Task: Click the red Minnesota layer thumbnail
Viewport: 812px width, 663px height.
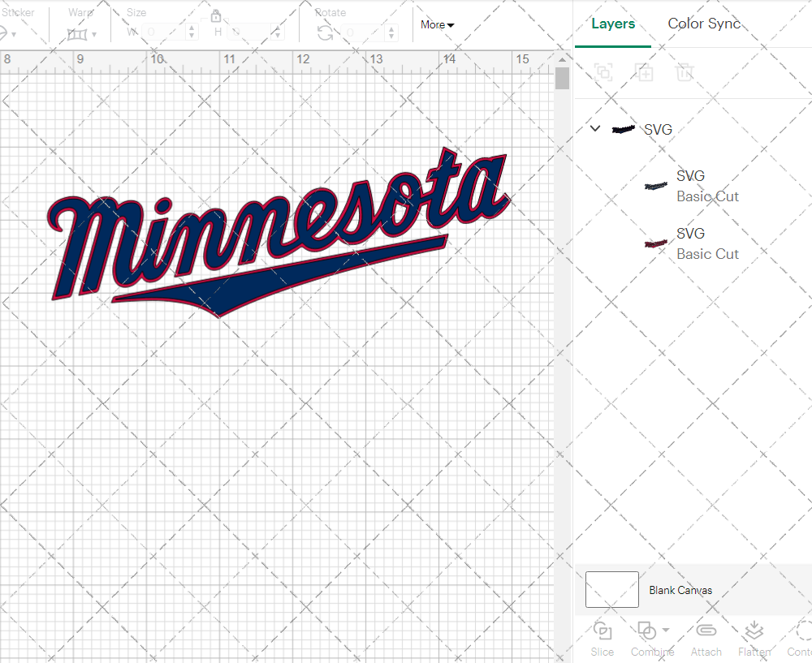Action: click(655, 243)
